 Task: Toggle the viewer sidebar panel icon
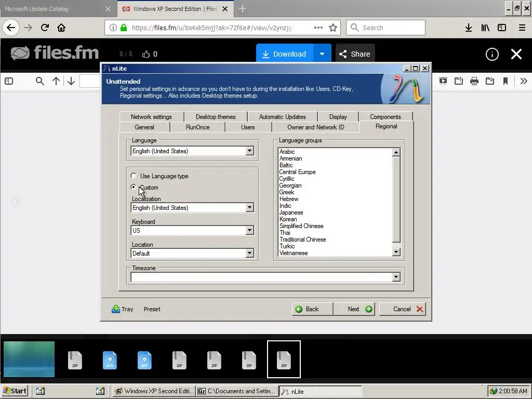tap(9, 81)
